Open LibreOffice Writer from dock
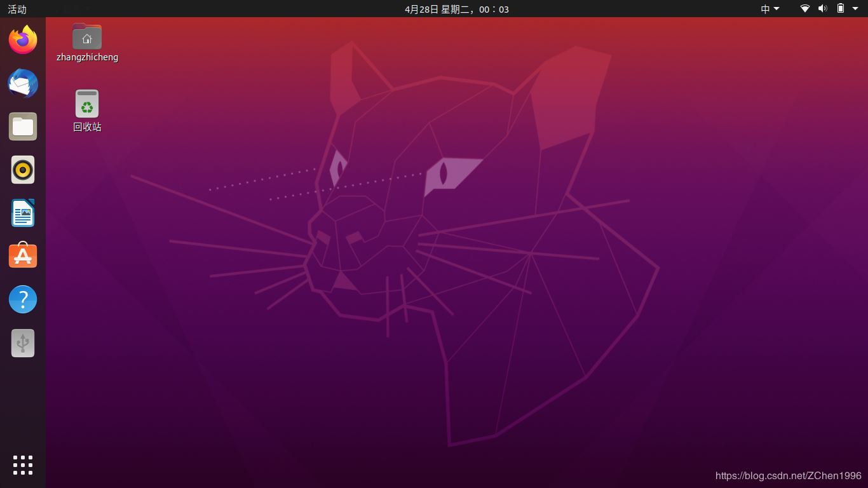Viewport: 868px width, 488px height. 23,213
